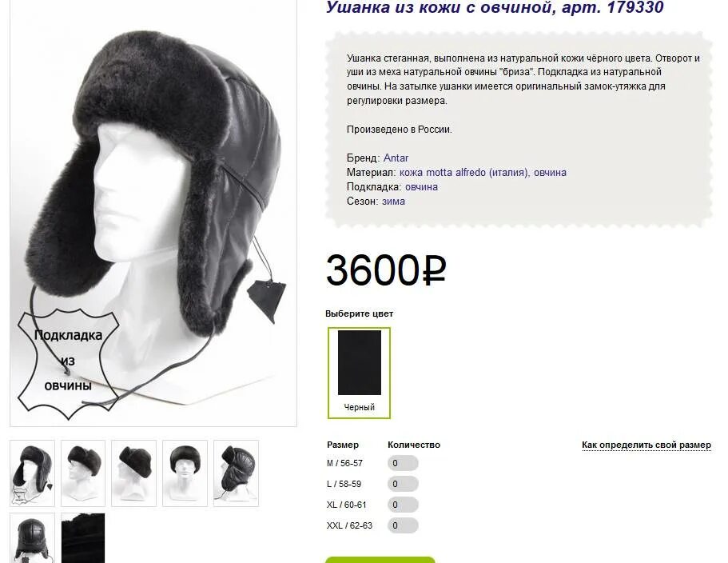Open the first ushanka thumbnail with leather badge

(x=33, y=473)
